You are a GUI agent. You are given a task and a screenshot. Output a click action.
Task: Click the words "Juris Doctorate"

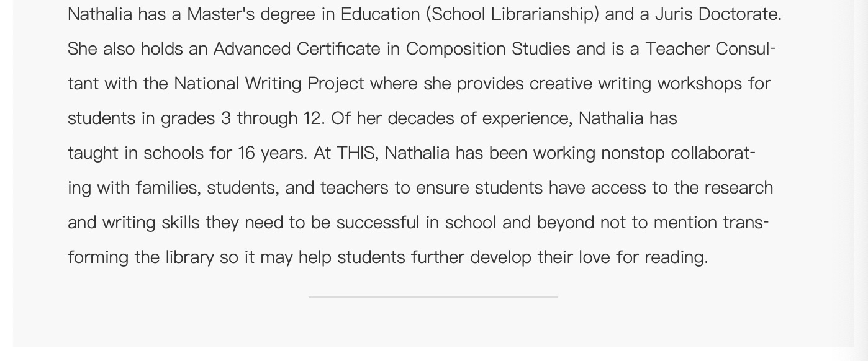pos(717,14)
